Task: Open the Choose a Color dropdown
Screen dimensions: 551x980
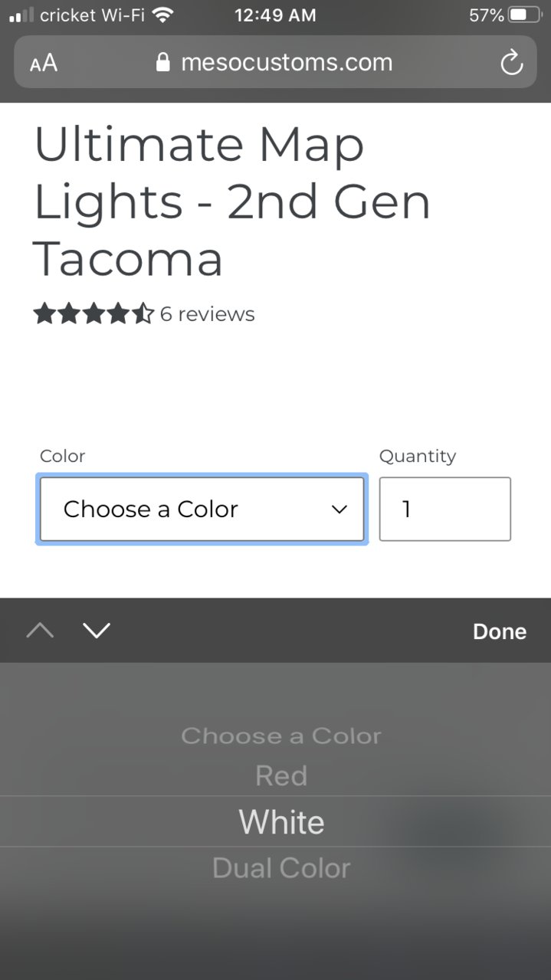Action: [x=202, y=510]
